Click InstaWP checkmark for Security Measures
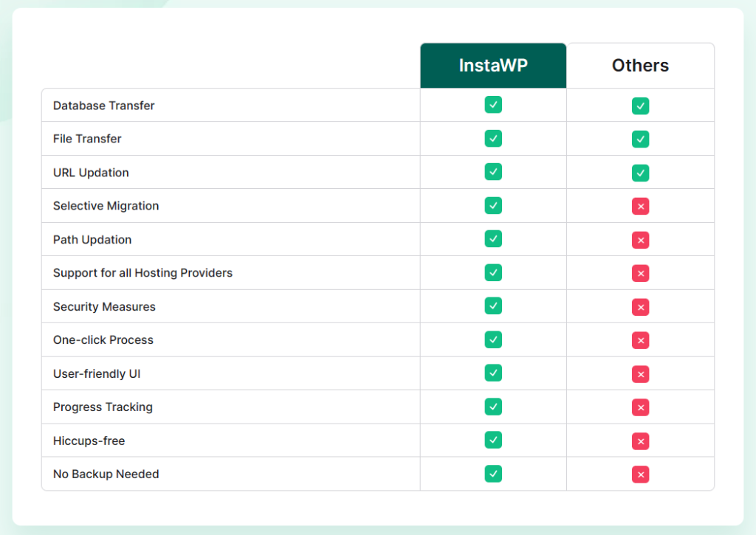 (x=493, y=306)
